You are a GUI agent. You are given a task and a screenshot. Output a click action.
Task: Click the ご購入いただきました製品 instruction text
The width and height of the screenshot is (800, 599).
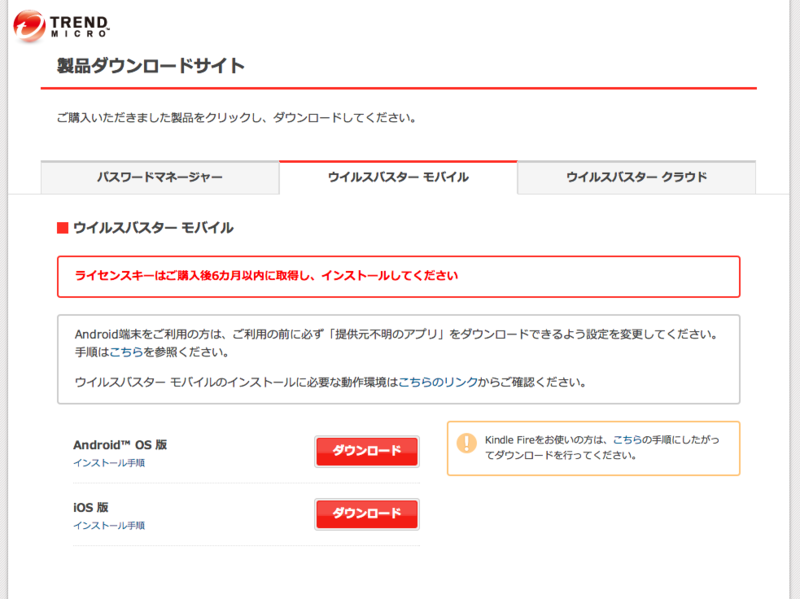click(x=237, y=118)
